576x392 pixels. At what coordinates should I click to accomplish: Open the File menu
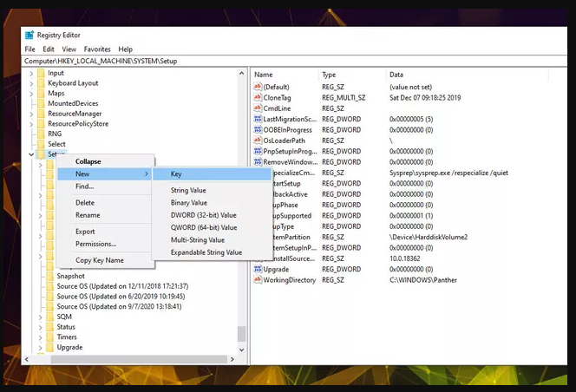pyautogui.click(x=29, y=49)
